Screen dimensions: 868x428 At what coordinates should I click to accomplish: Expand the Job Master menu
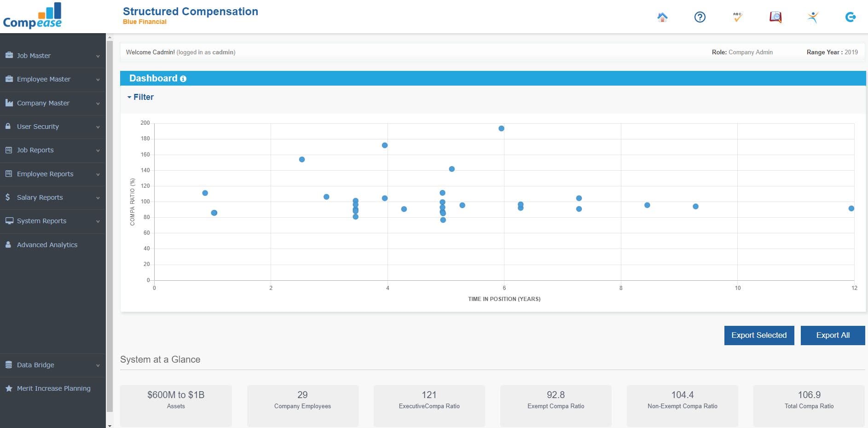pos(53,56)
